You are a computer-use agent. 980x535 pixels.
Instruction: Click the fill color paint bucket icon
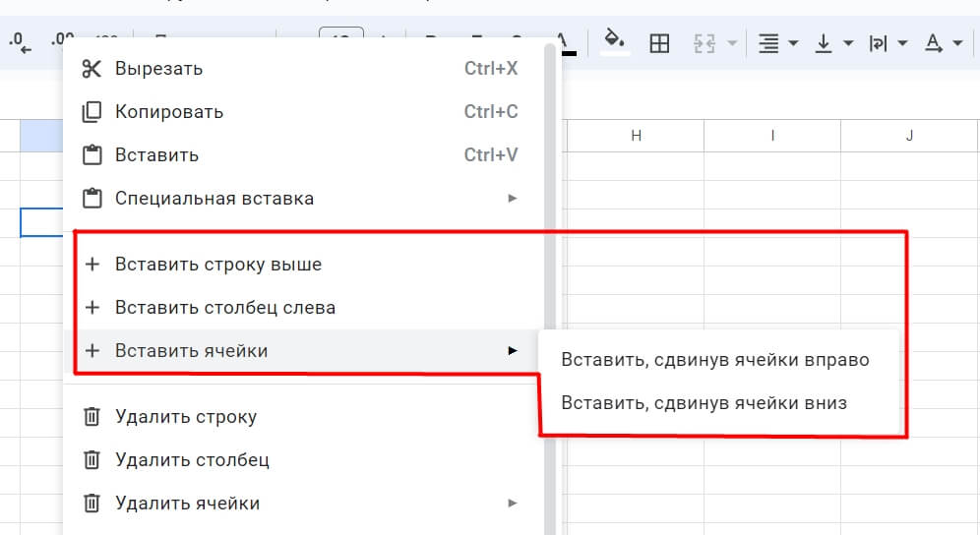click(x=614, y=42)
